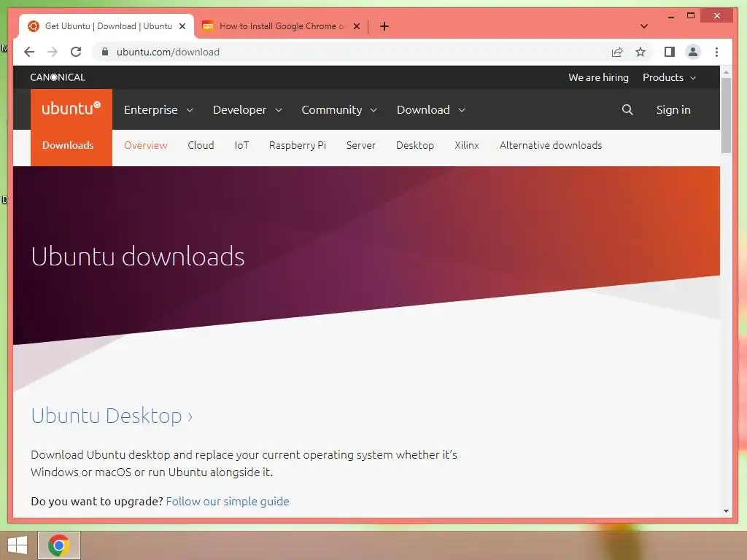Open the Windows Start button
The image size is (747, 560).
coord(18,545)
